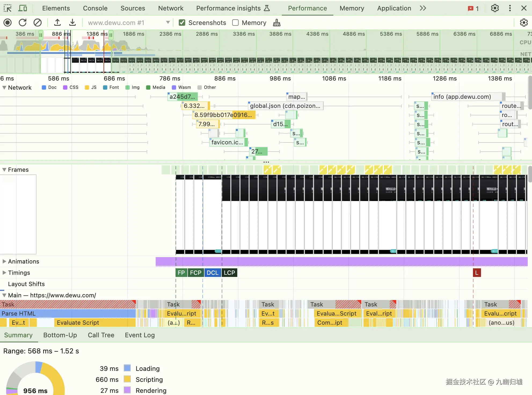The image size is (532, 395).
Task: Activate the inspect element picker icon
Action: pyautogui.click(x=8, y=8)
